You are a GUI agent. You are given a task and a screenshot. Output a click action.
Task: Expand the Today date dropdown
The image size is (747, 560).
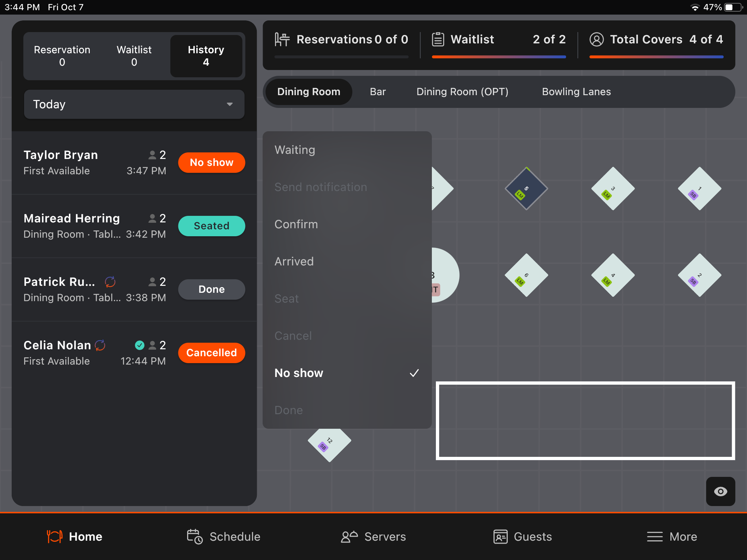[134, 104]
